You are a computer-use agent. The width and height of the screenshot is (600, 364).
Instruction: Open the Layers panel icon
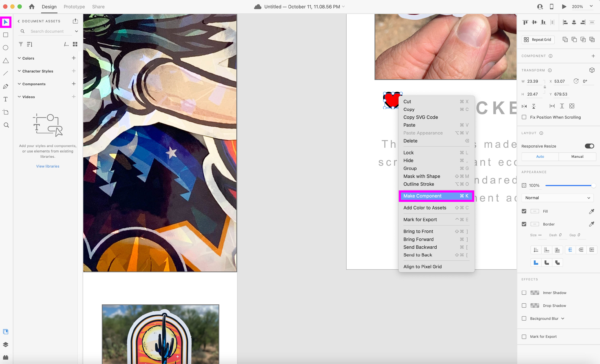6,344
